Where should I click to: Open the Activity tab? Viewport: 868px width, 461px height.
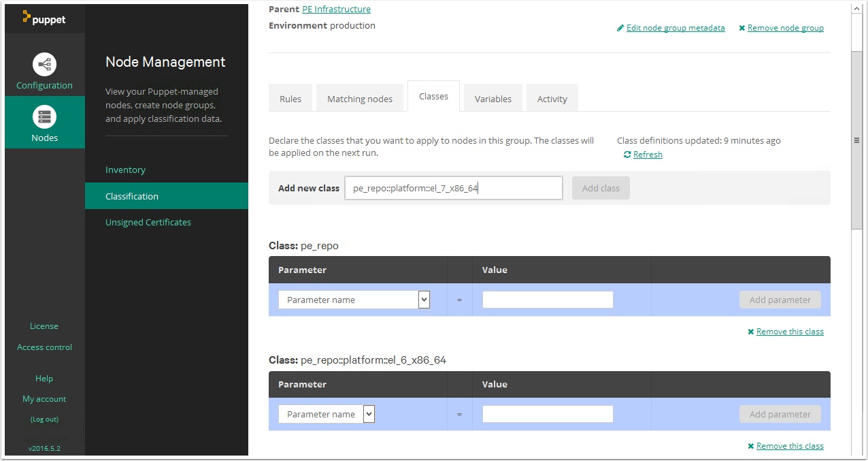552,99
